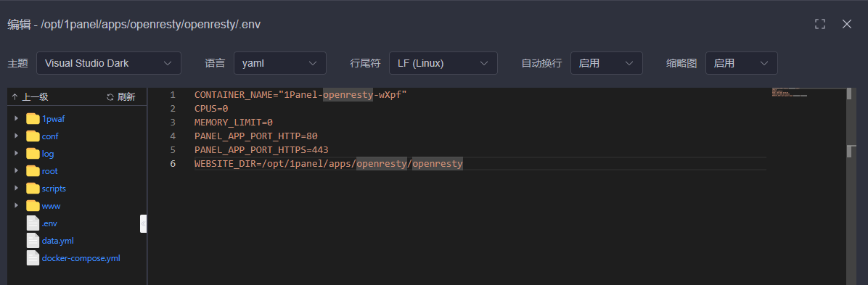Select the root folder icon
The image size is (868, 285).
coord(33,171)
